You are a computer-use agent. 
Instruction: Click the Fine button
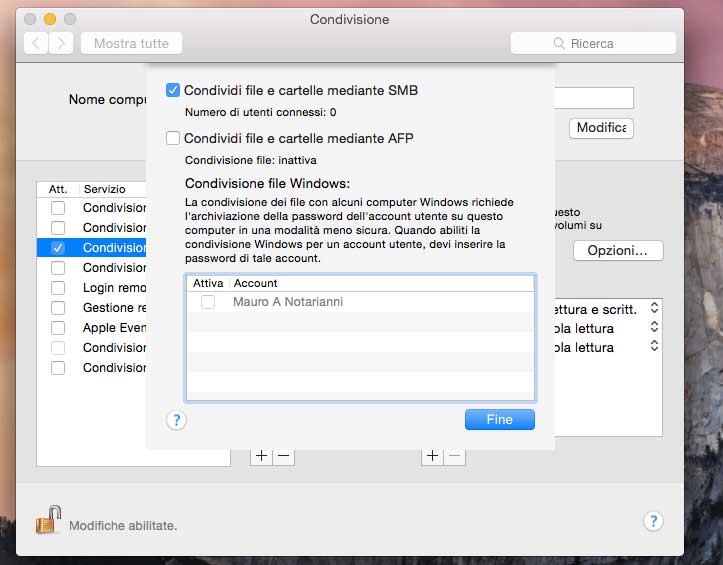[x=500, y=419]
